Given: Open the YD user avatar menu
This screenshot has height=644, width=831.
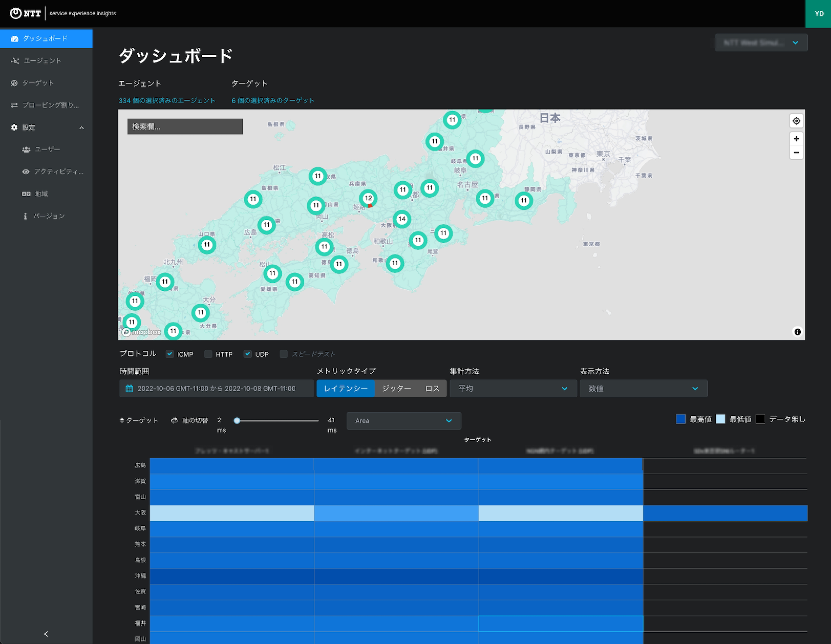Looking at the screenshot, I should (x=818, y=13).
